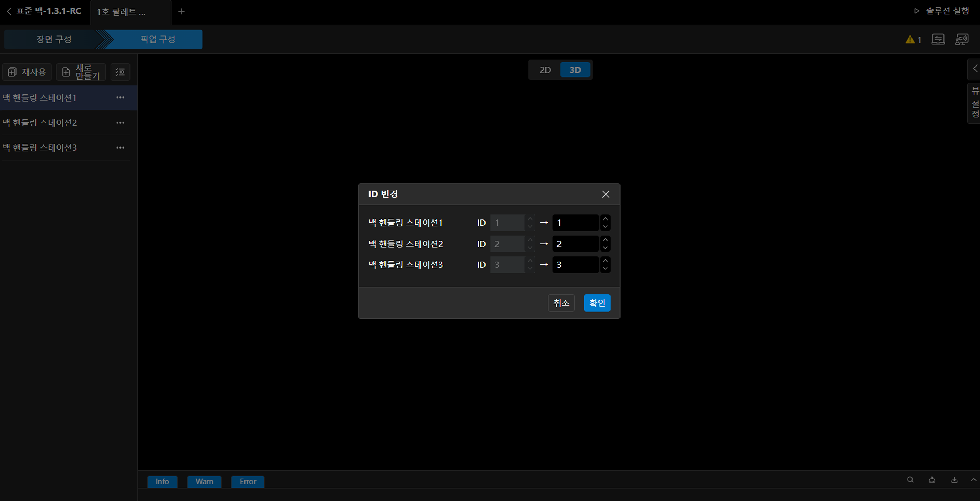Click 취소 to cancel ID change

pos(561,303)
